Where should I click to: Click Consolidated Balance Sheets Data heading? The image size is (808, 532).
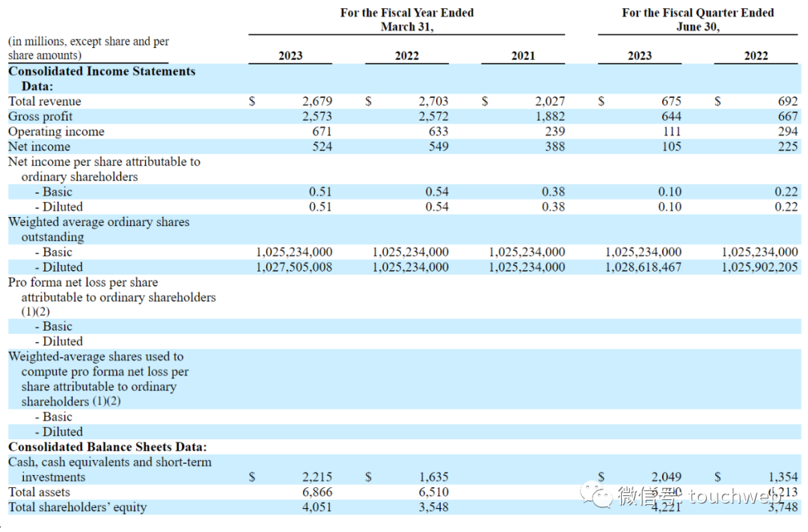107,447
